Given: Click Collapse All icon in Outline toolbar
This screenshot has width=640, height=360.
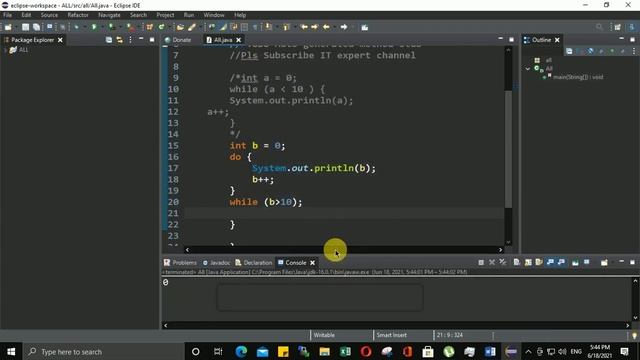Looking at the screenshot, I should click(569, 51).
